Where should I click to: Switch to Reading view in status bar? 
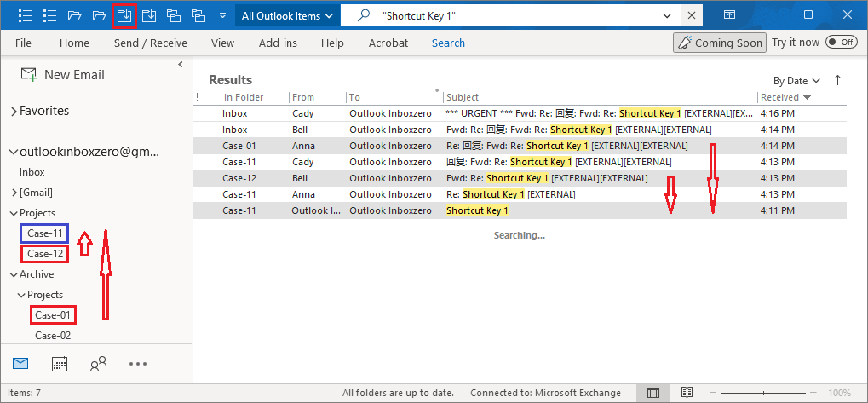687,393
